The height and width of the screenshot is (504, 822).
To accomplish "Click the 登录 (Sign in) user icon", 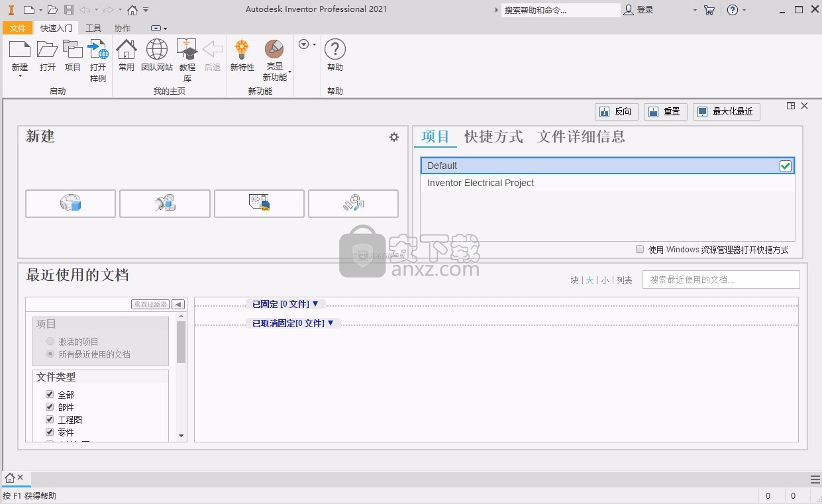I will [629, 10].
